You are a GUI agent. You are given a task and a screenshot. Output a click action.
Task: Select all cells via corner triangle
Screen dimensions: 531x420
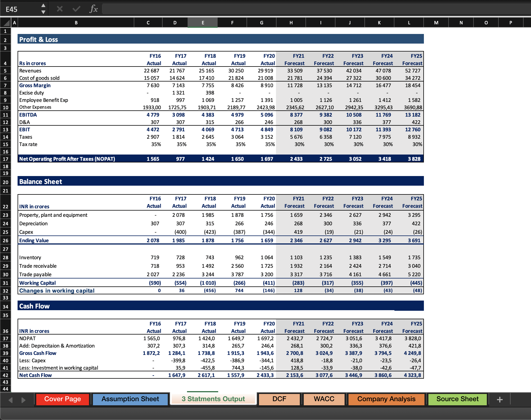pos(6,23)
